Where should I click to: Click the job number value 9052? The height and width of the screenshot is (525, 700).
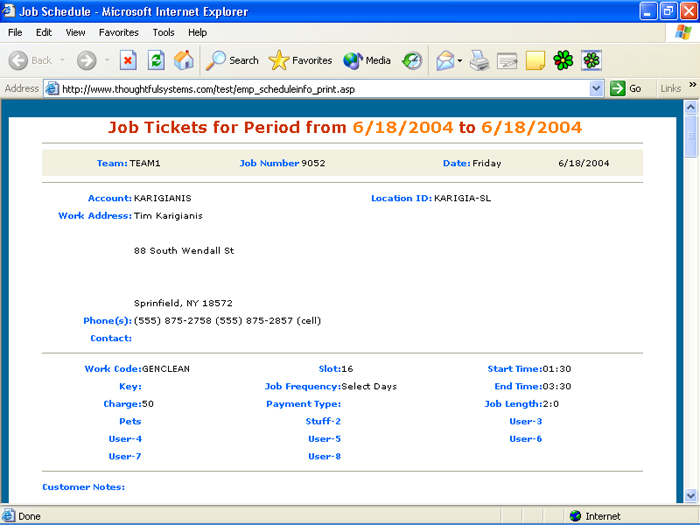[313, 163]
